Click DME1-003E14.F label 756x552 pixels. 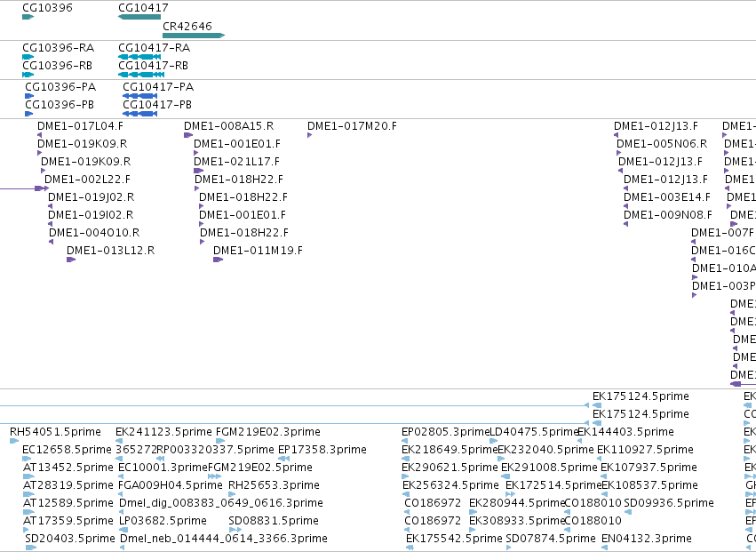coord(667,197)
